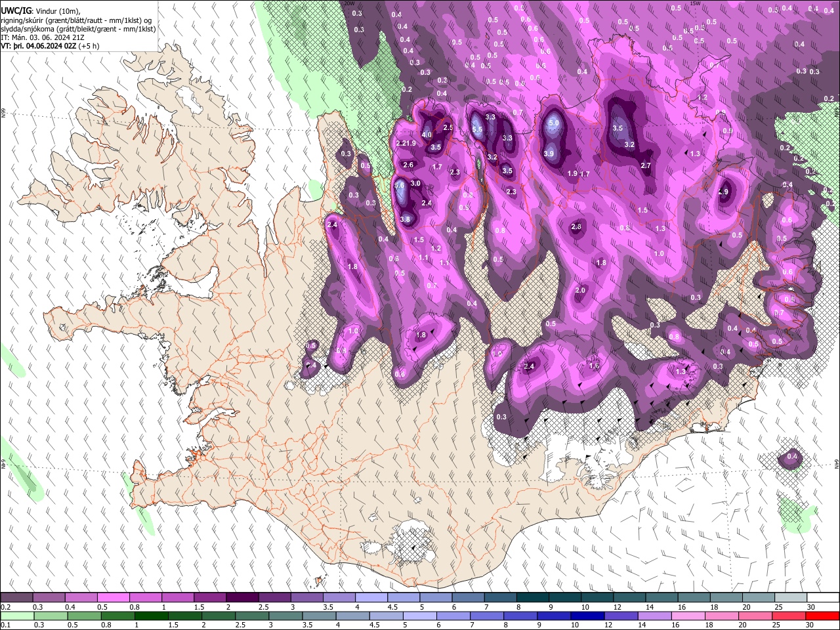Image resolution: width=840 pixels, height=630 pixels.
Task: Select the '1.6' value near the southern precipitation edge
Action: [594, 366]
